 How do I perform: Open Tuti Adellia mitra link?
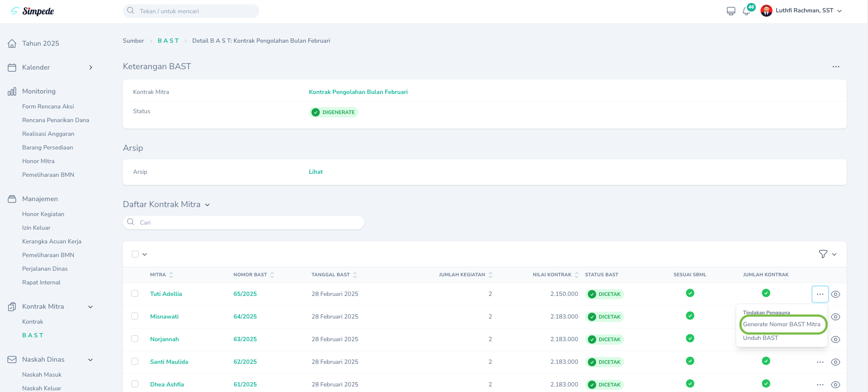(166, 294)
